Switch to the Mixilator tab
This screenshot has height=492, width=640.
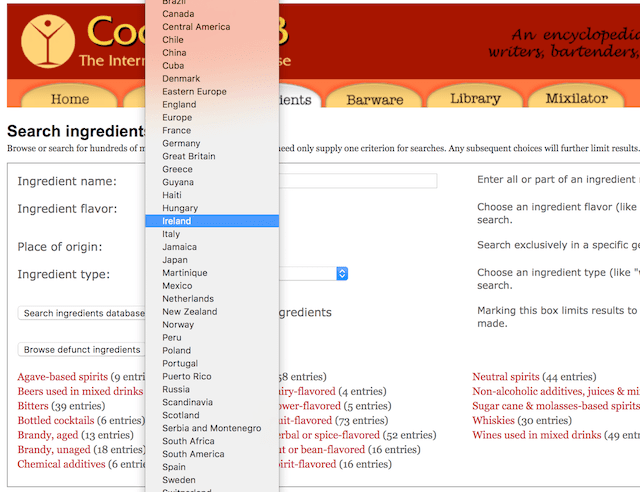coord(576,97)
